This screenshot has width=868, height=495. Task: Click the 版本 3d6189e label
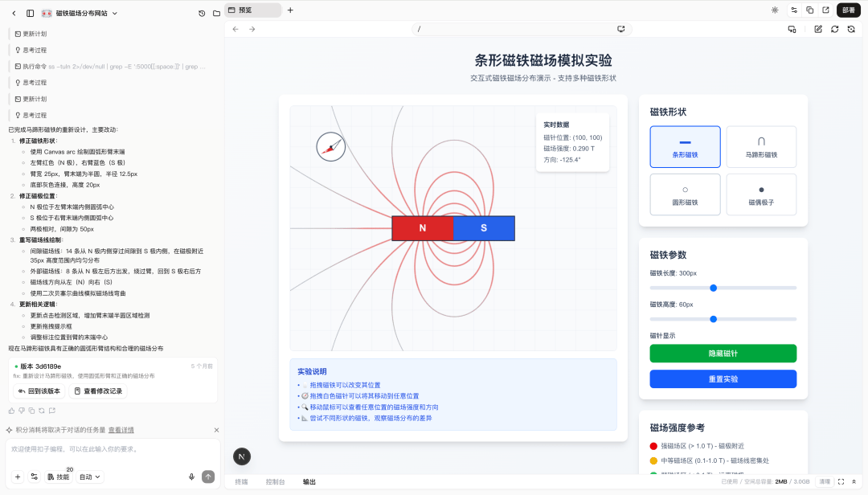tap(40, 366)
